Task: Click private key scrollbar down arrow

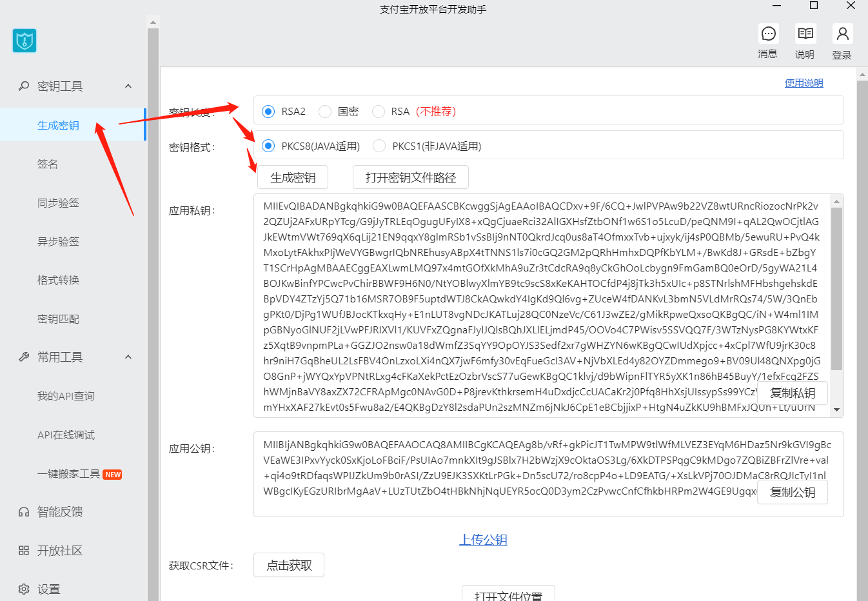Action: coord(837,410)
